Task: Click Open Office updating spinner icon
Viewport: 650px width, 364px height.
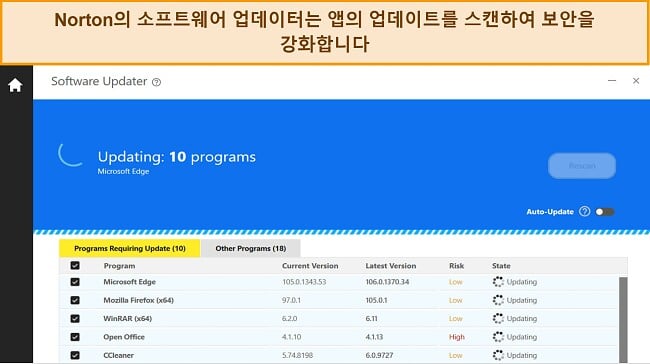Action: 498,337
